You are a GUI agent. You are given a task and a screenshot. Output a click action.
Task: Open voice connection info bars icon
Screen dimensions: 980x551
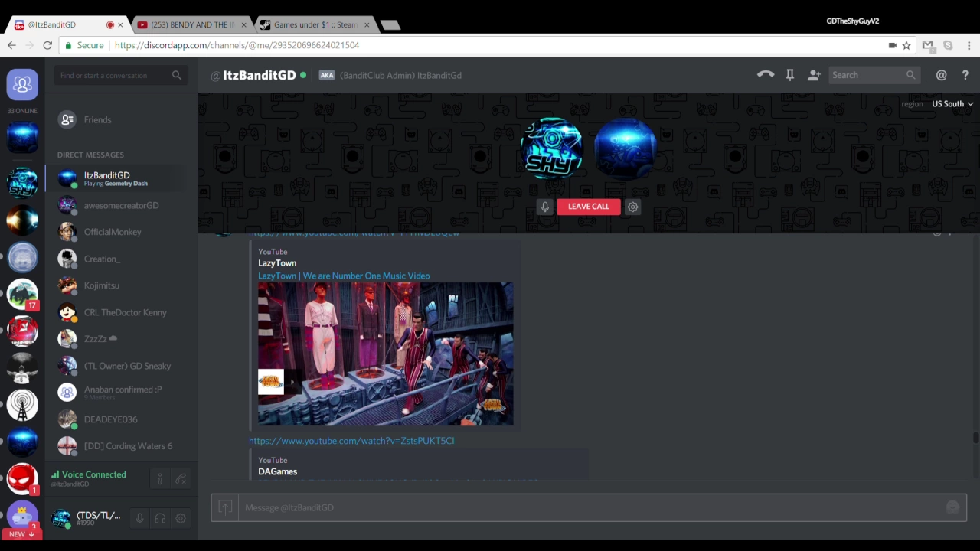pyautogui.click(x=160, y=479)
